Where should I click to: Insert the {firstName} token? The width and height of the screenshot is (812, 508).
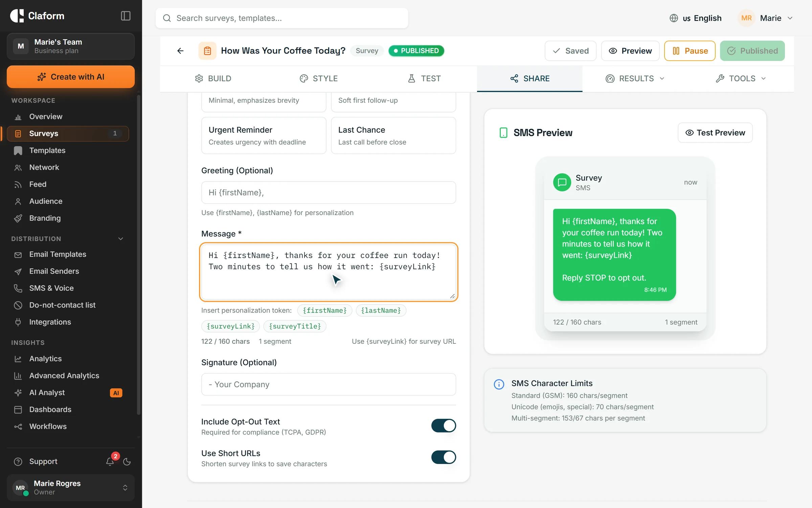(324, 311)
